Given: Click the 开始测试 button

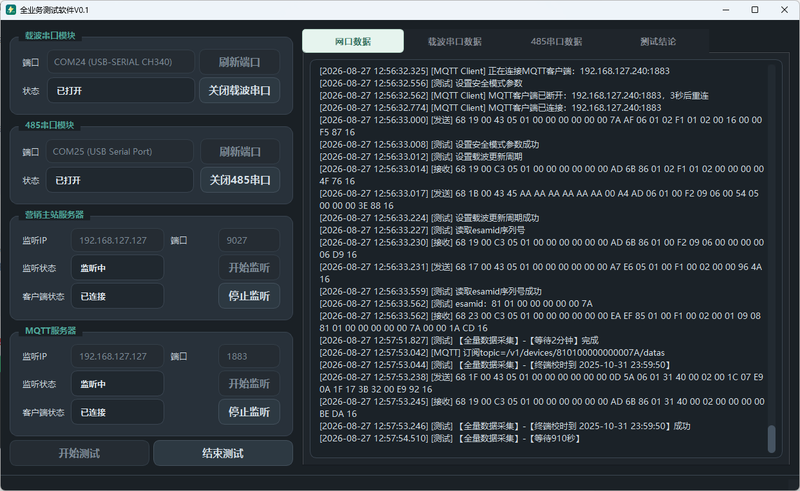Looking at the screenshot, I should pos(79,453).
